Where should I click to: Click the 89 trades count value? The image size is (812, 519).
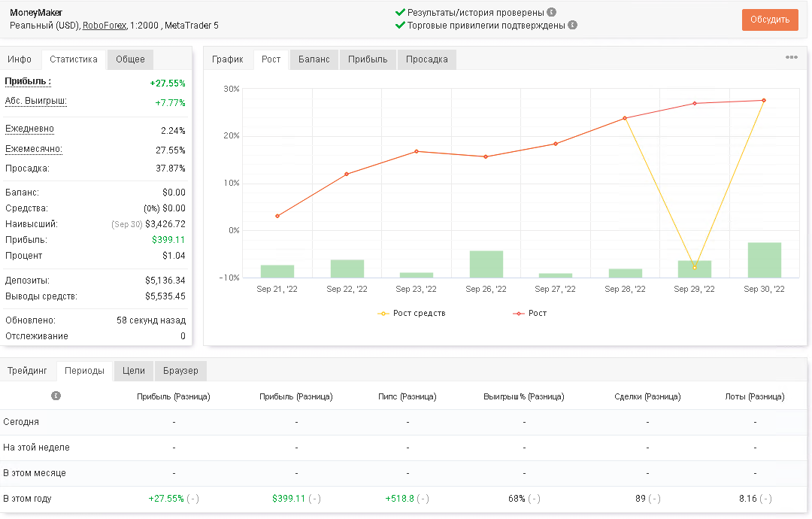tap(641, 499)
